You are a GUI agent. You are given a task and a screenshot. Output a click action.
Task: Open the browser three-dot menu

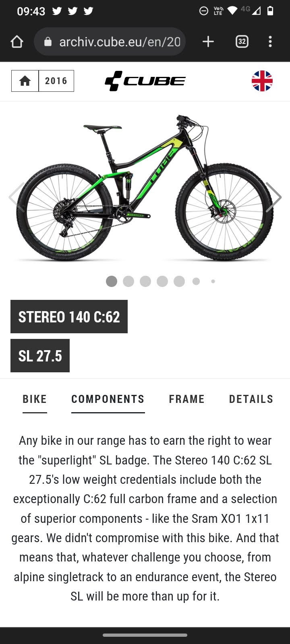click(x=270, y=41)
